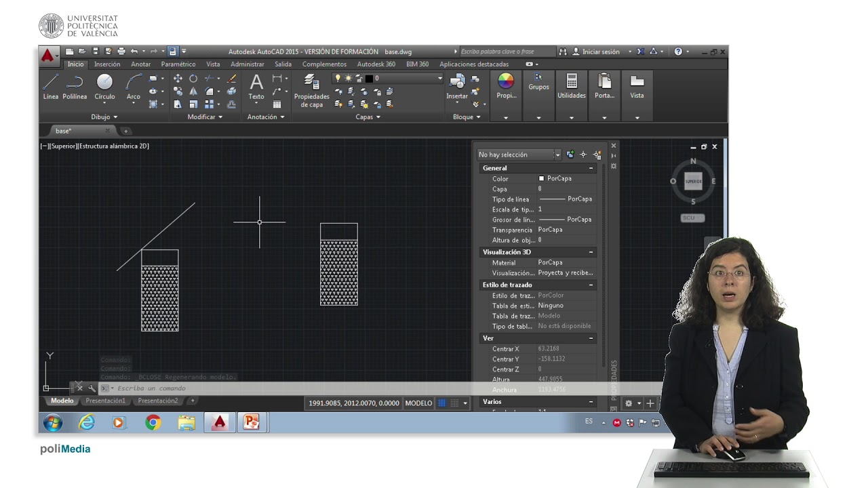
Task: Expand the Bloque panel dropdown
Action: (467, 117)
